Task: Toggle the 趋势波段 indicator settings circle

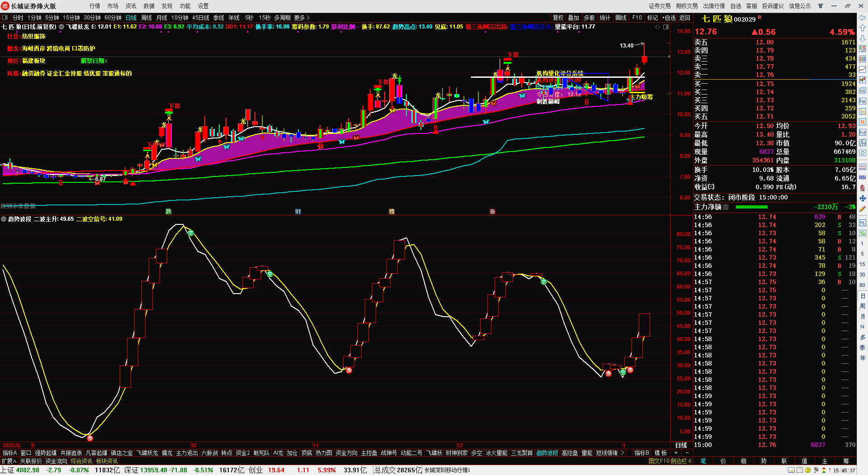Action: [x=4, y=219]
